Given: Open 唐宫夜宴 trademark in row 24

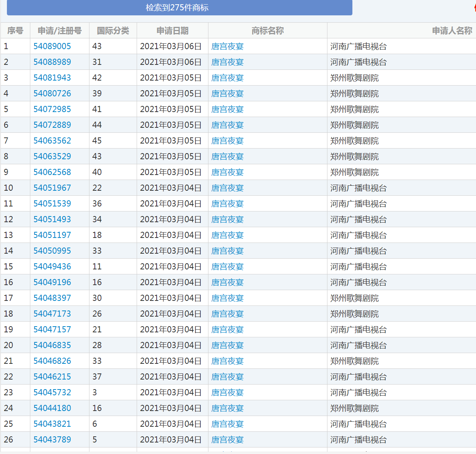Looking at the screenshot, I should 228,408.
